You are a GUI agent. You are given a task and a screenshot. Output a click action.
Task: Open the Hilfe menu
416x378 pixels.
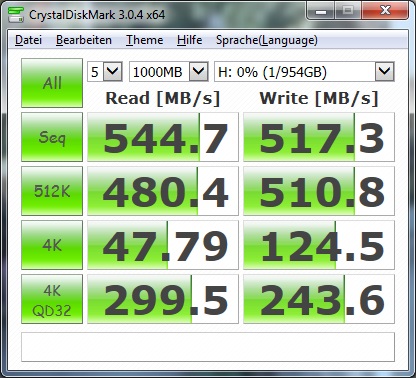click(189, 40)
